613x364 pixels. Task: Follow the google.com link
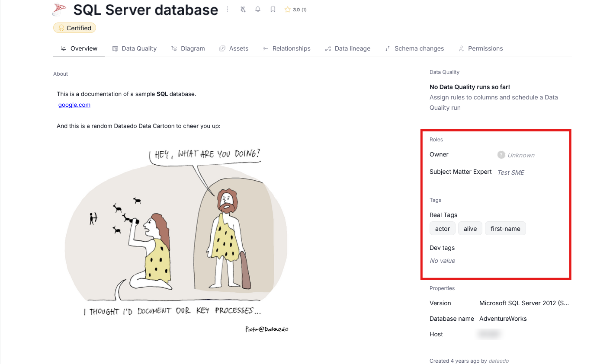click(x=74, y=105)
